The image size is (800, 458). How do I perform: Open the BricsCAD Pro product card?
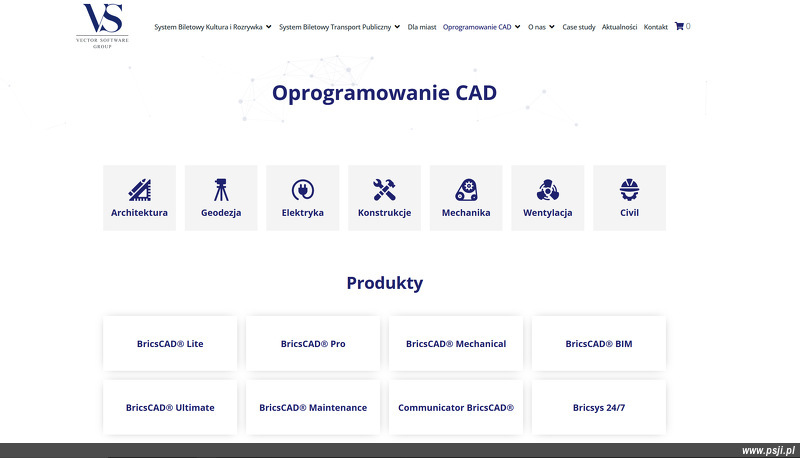point(313,343)
